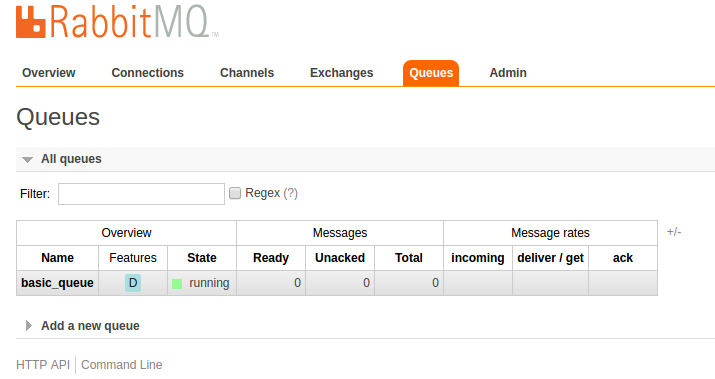Sort queues by State column
Screen dimensions: 715x379
coord(202,258)
